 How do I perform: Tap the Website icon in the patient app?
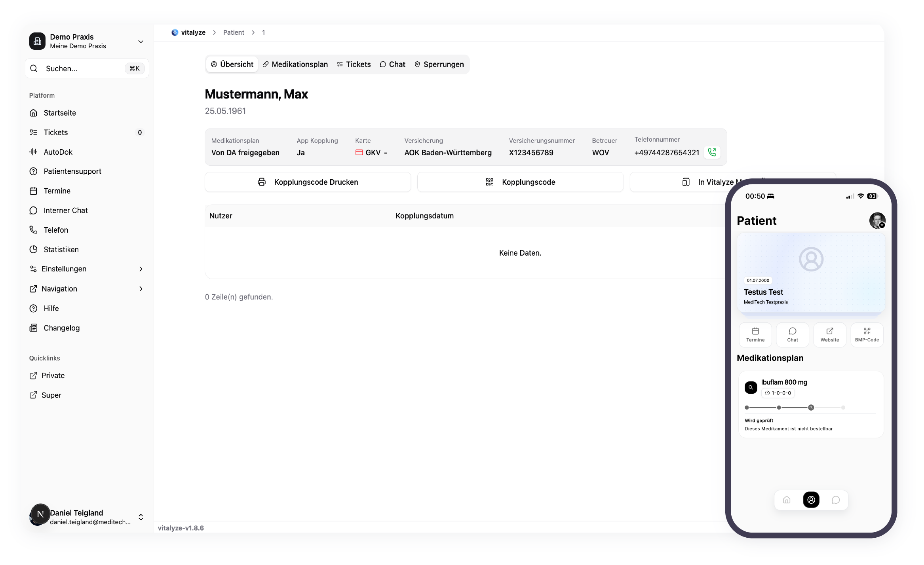click(x=829, y=334)
